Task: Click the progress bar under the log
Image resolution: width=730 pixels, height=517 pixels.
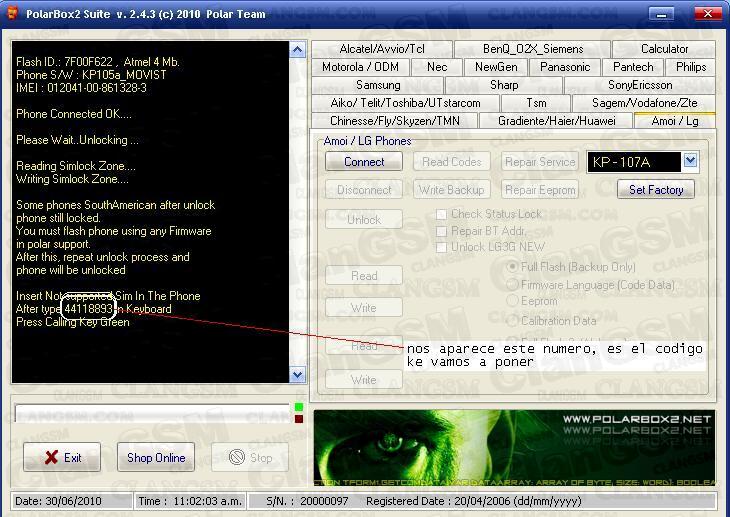Action: (152, 413)
